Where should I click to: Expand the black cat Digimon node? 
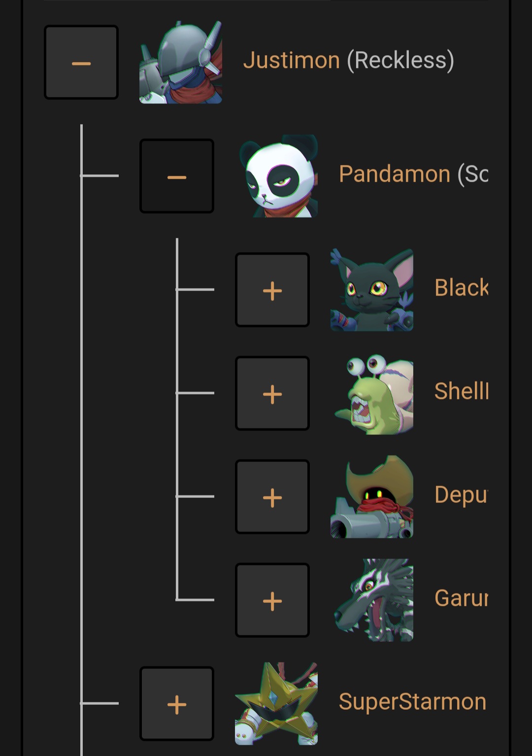click(272, 290)
